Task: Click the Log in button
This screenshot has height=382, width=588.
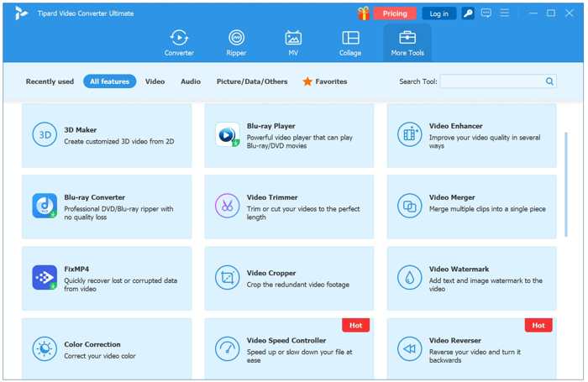Action: (x=438, y=13)
